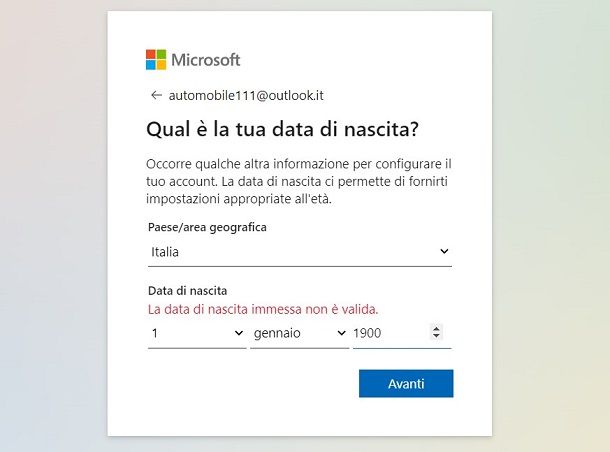610x452 pixels.
Task: Increase the birth year with up arrow
Action: (x=436, y=328)
